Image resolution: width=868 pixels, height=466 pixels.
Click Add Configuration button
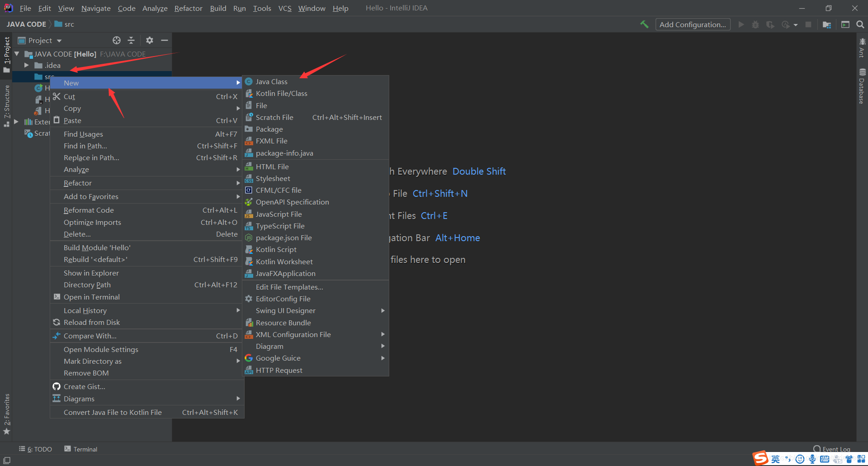pos(693,24)
